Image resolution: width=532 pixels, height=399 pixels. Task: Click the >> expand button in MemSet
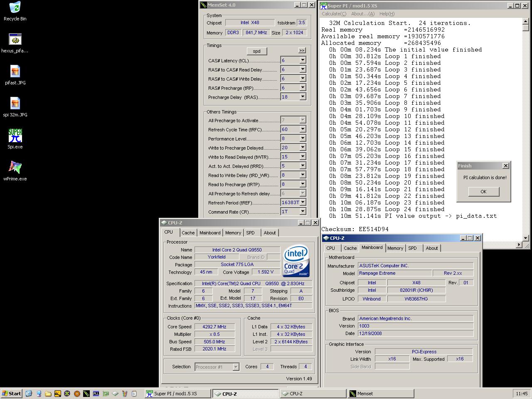(x=302, y=50)
